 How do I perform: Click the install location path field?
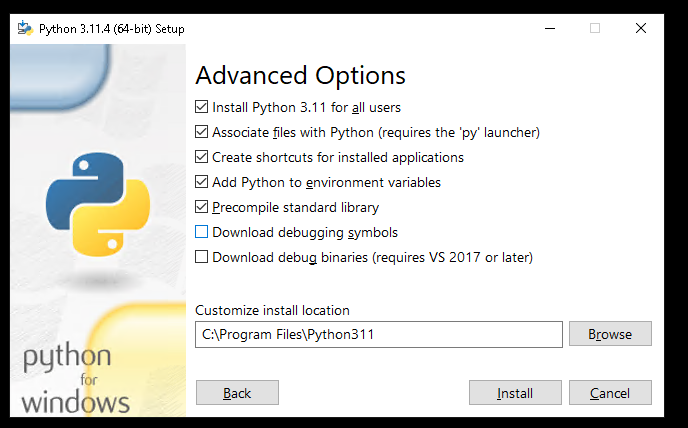pyautogui.click(x=378, y=334)
